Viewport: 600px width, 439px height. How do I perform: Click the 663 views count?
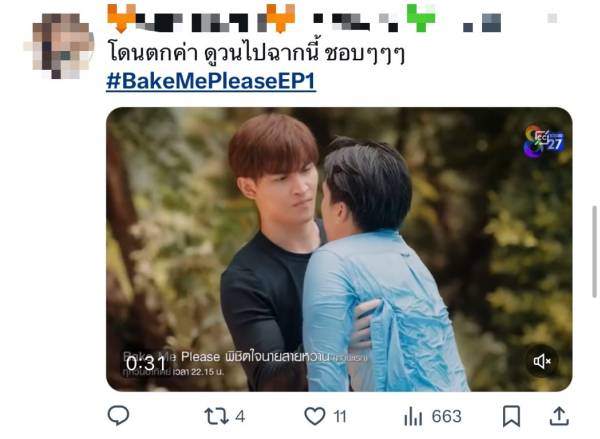(447, 416)
